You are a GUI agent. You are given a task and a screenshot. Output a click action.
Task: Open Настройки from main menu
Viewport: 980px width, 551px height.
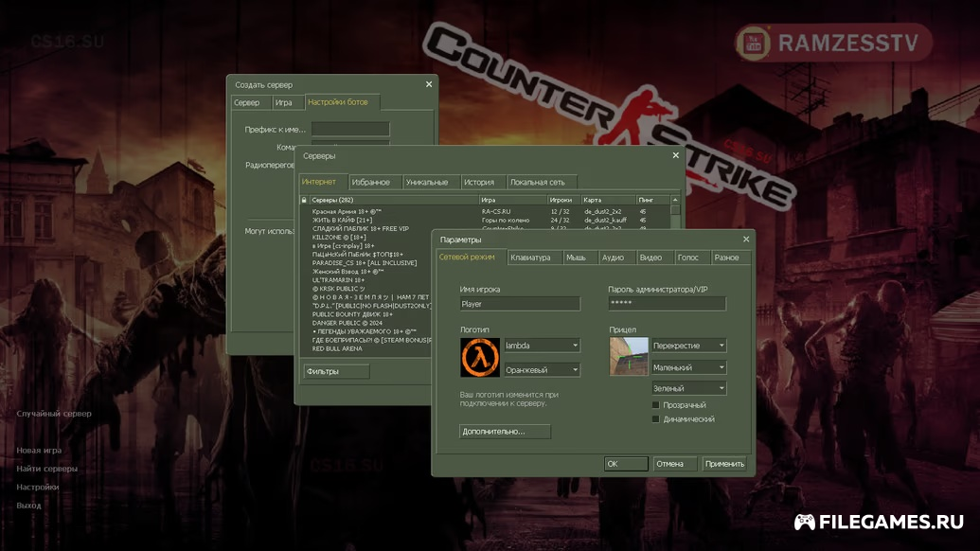(38, 488)
